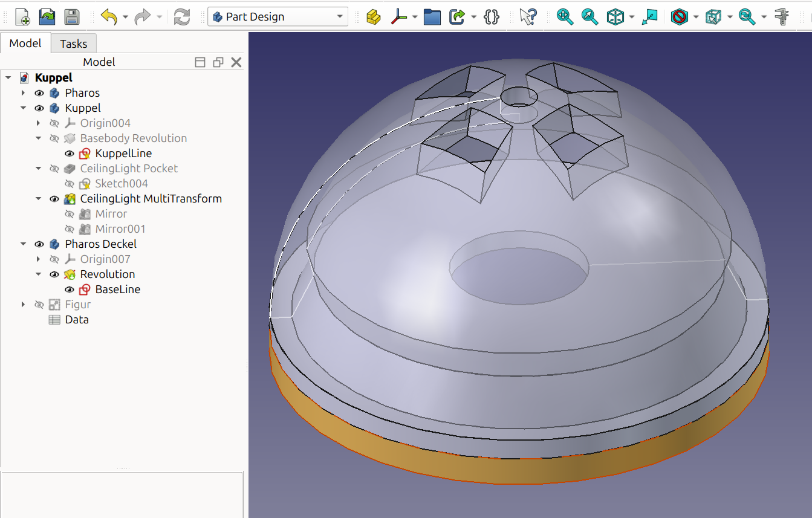This screenshot has height=518, width=812.
Task: Select the KuppelLine sketch label
Action: [123, 154]
